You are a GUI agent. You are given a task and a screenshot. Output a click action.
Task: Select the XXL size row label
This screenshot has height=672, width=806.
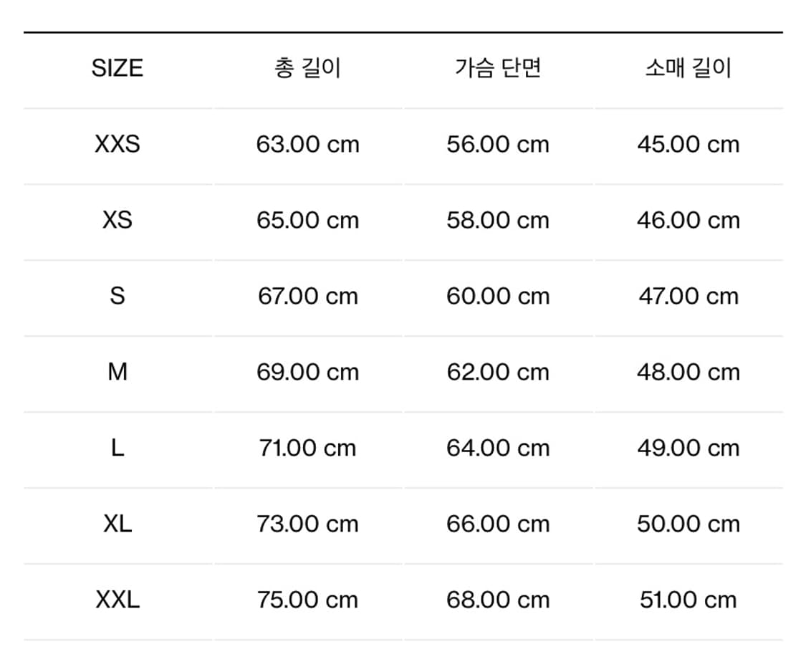(x=117, y=600)
